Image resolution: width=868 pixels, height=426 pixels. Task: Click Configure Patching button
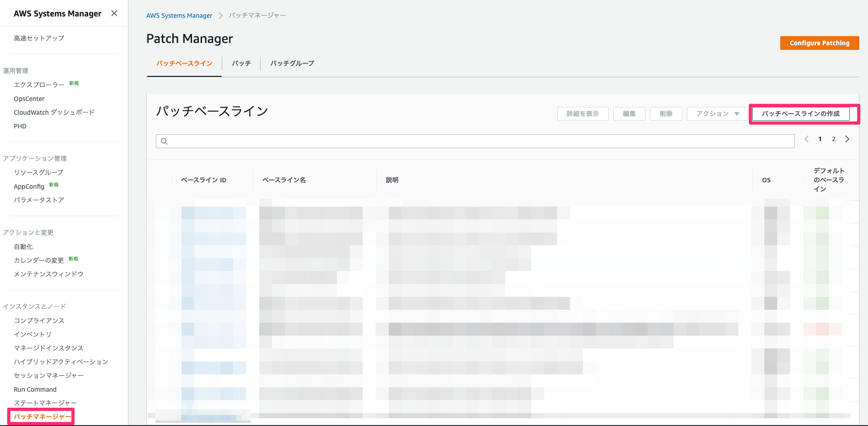point(820,43)
